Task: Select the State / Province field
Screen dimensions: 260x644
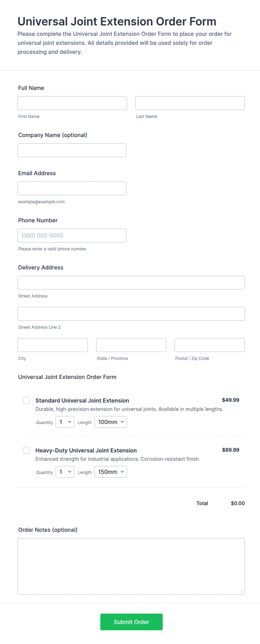Action: click(131, 345)
